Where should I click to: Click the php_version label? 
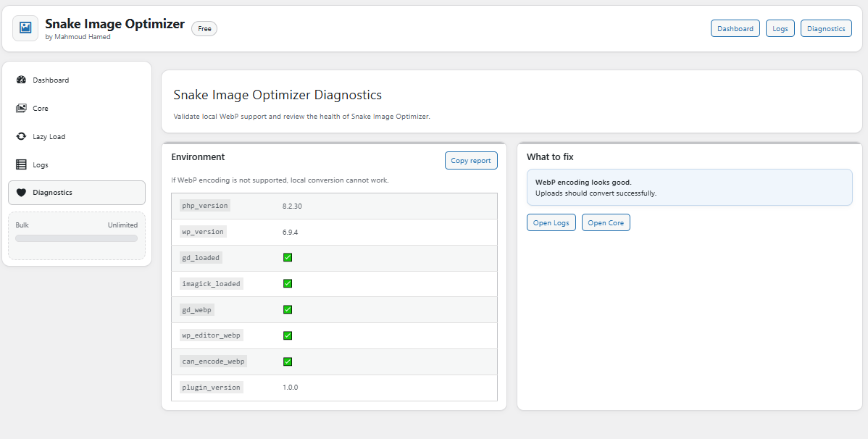(x=205, y=206)
